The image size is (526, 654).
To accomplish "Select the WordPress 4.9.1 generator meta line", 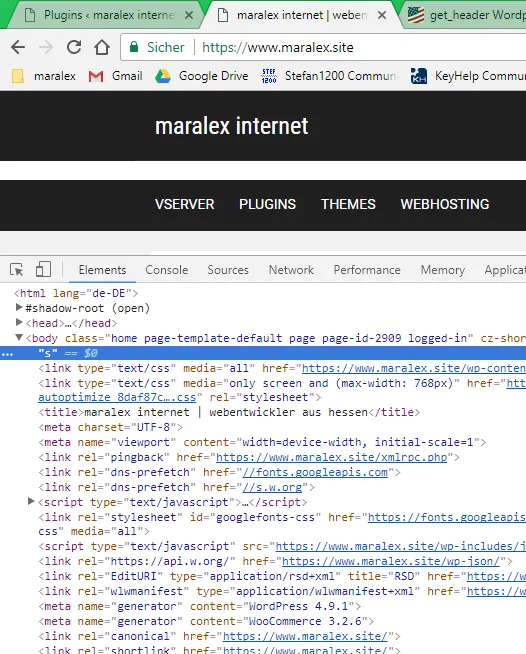I will click(x=200, y=606).
